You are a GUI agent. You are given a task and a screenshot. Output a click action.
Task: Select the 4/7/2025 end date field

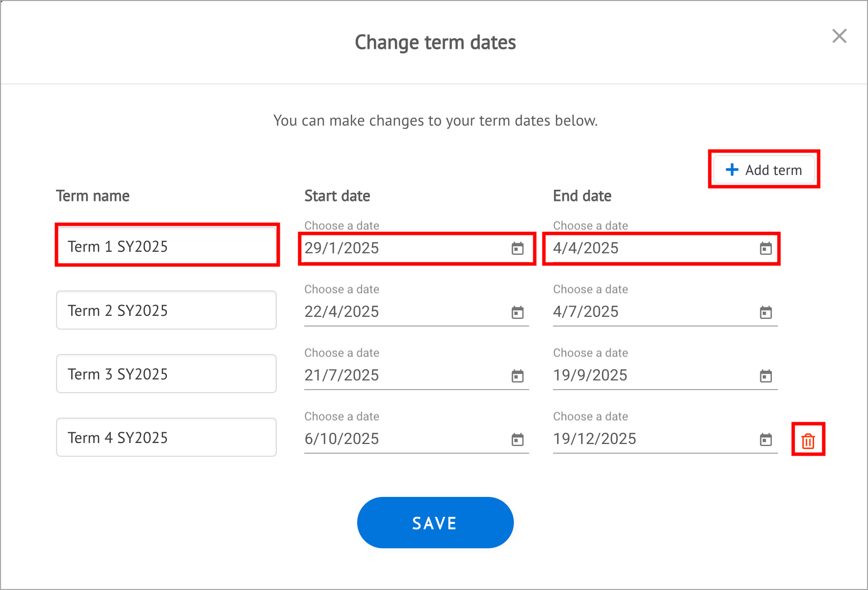pyautogui.click(x=651, y=312)
